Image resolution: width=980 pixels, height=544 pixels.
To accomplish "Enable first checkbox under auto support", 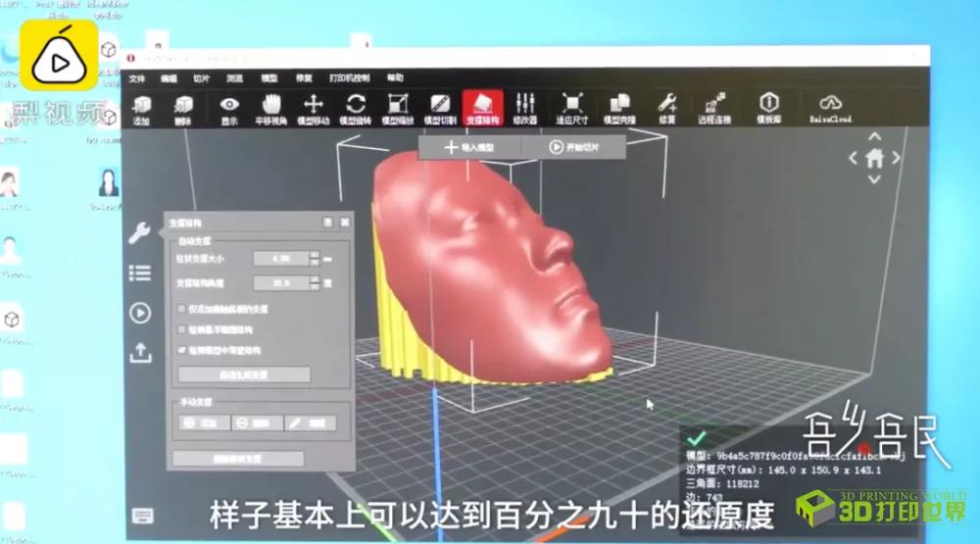I will point(182,309).
